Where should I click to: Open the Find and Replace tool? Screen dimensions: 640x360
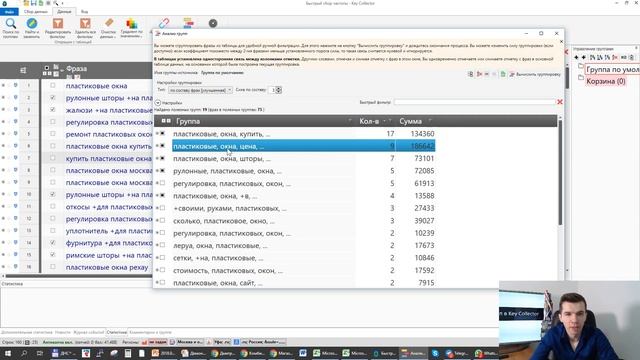(32, 27)
